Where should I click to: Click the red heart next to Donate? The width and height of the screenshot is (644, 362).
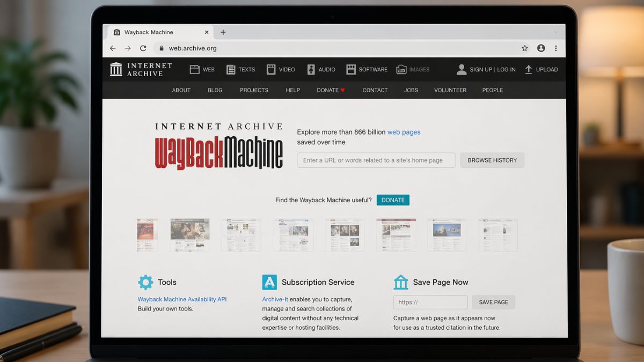pos(343,90)
